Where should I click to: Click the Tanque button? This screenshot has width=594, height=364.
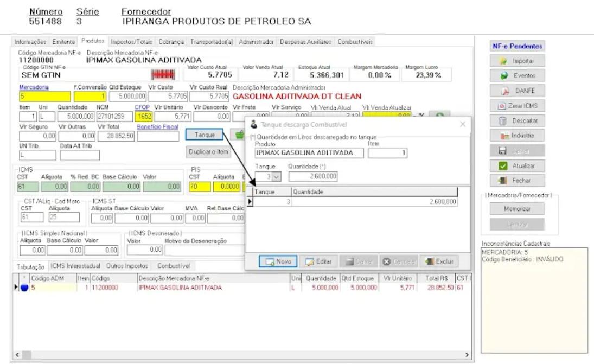point(205,135)
